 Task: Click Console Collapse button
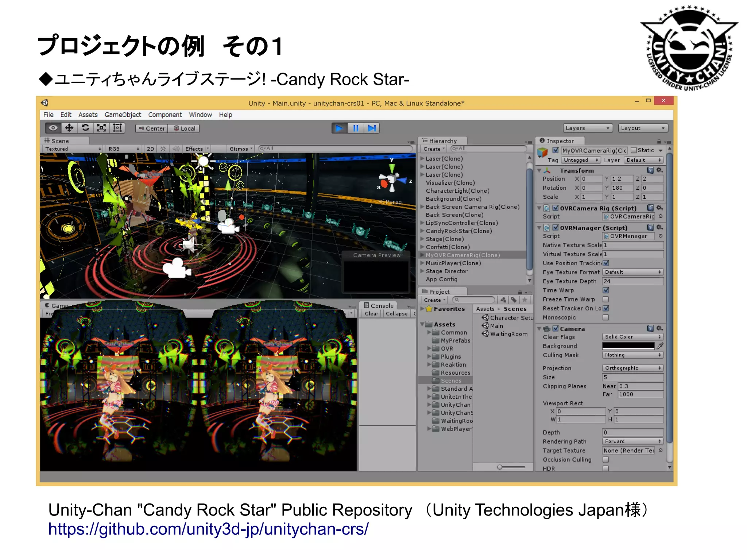[396, 314]
